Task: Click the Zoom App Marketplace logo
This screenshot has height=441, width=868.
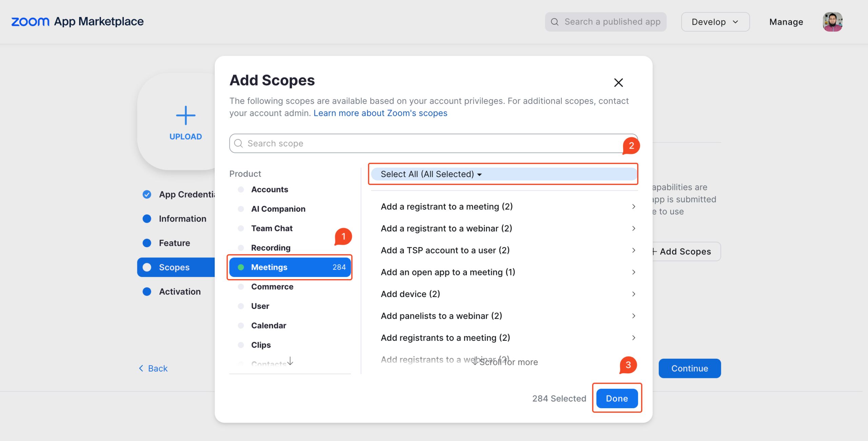Action: [77, 22]
